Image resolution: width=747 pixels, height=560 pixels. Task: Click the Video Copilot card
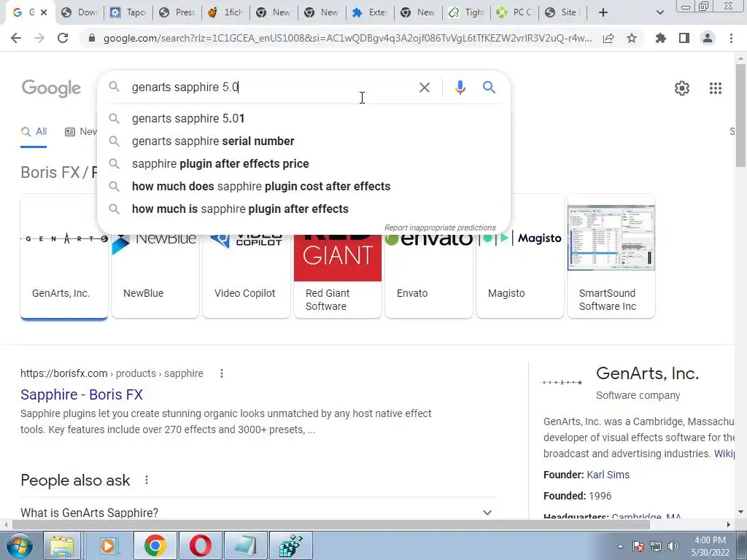click(x=247, y=276)
